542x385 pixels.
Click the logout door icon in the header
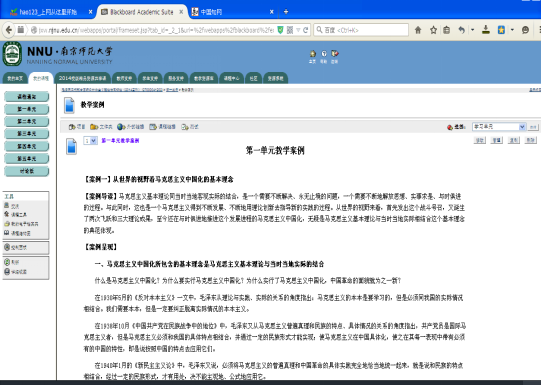click(x=335, y=54)
